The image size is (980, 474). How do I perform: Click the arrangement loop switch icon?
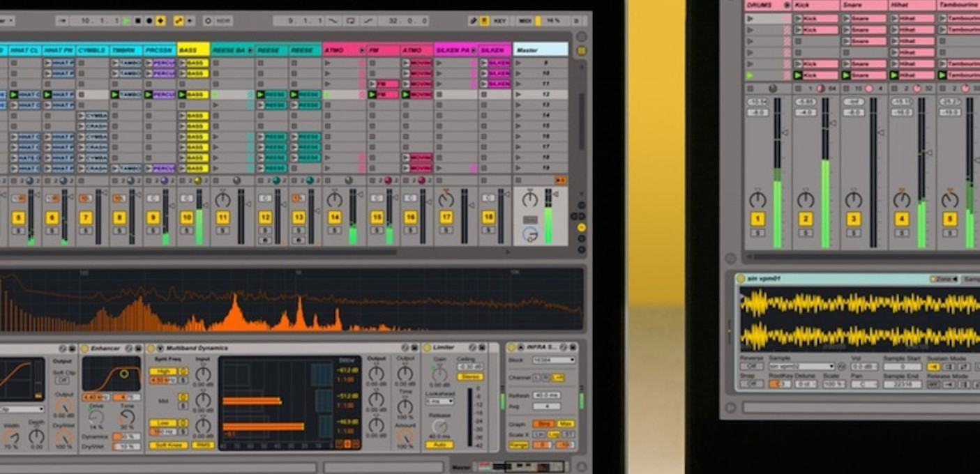point(351,21)
